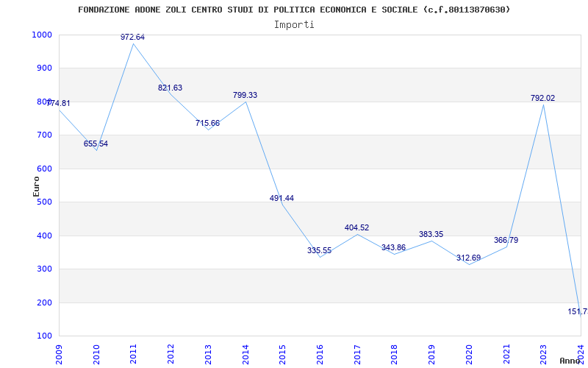Viewport: 588px width, 368px height.
Task: Select the 2016 year on the x-axis
Action: click(x=320, y=353)
